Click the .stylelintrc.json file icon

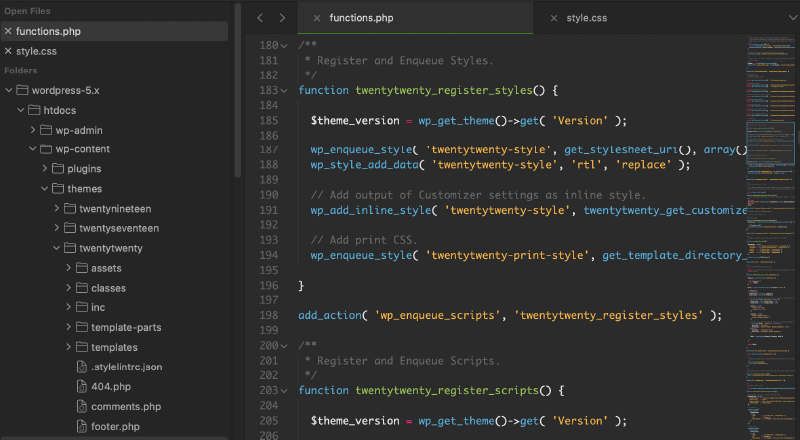(x=82, y=366)
